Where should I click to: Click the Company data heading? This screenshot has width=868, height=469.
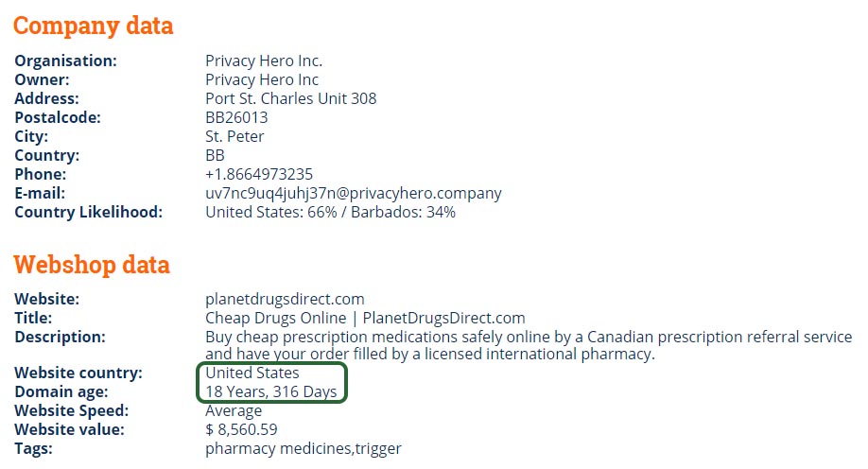(93, 26)
